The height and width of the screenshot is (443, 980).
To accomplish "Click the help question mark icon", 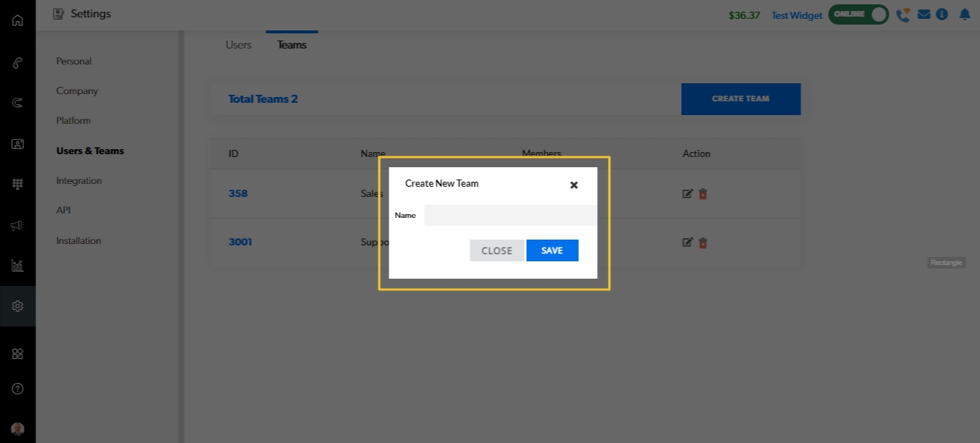I will (x=17, y=389).
